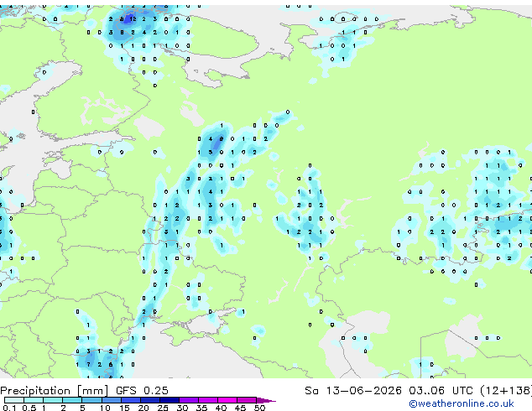Pick the 25–30 mm navy legend swatch
Image resolution: width=532 pixels, height=411 pixels.
169,400
